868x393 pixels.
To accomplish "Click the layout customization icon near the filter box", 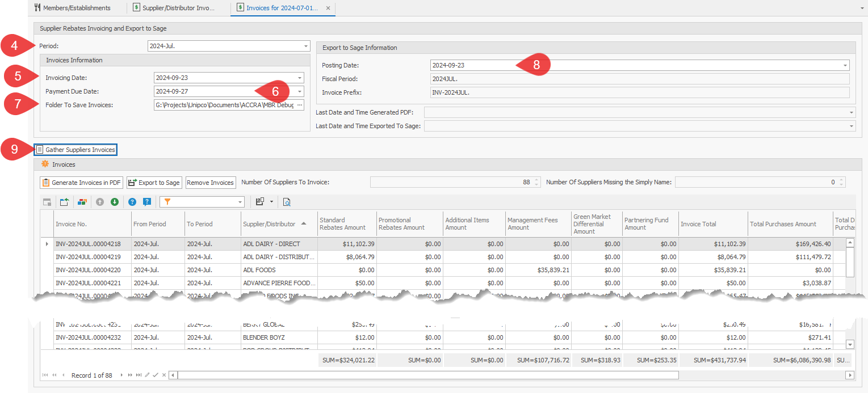I will pyautogui.click(x=259, y=201).
